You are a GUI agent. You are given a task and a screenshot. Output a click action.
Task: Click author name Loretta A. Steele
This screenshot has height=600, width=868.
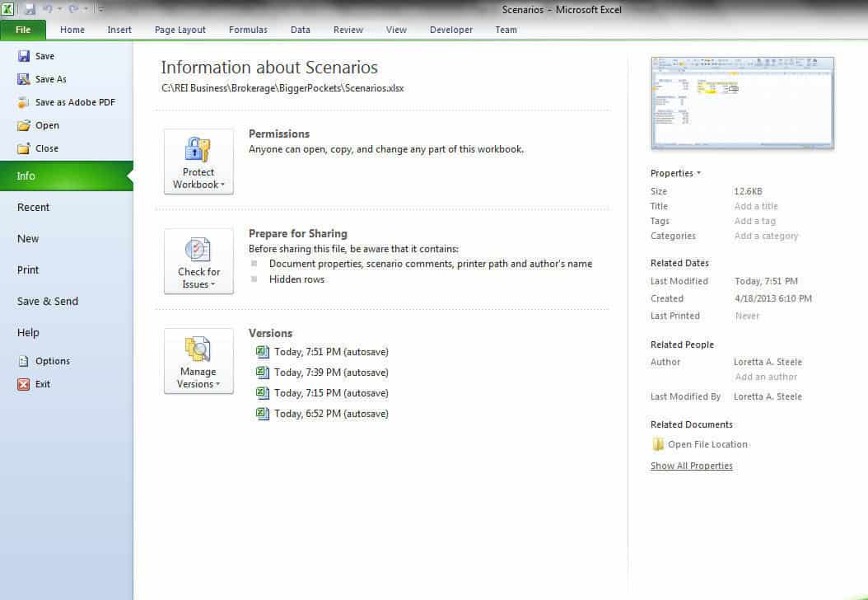(x=768, y=362)
